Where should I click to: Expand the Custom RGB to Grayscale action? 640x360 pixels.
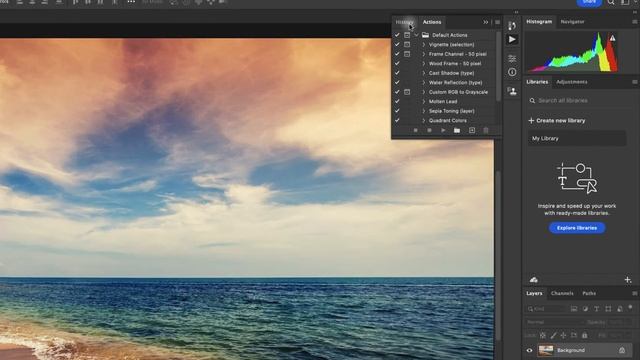coord(423,92)
